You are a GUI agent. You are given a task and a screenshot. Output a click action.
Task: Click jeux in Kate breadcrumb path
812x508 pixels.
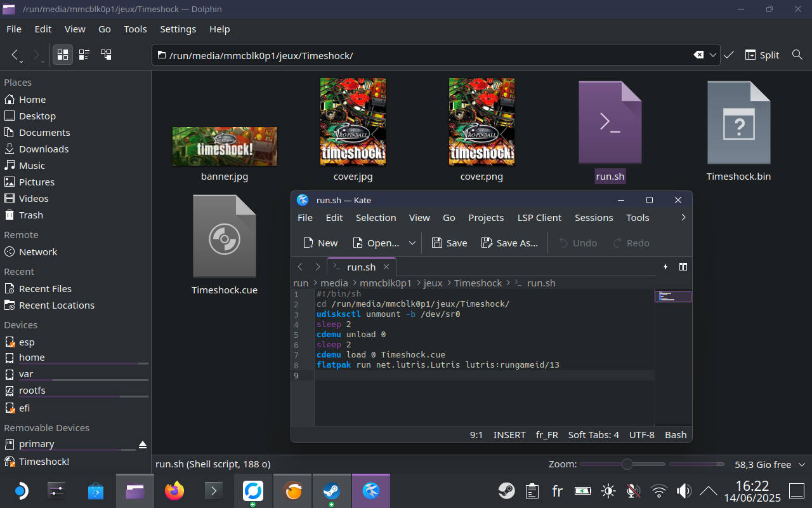(x=433, y=283)
